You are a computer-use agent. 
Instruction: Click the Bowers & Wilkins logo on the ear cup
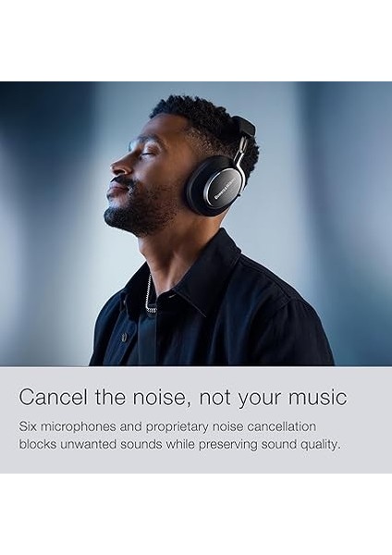point(224,187)
